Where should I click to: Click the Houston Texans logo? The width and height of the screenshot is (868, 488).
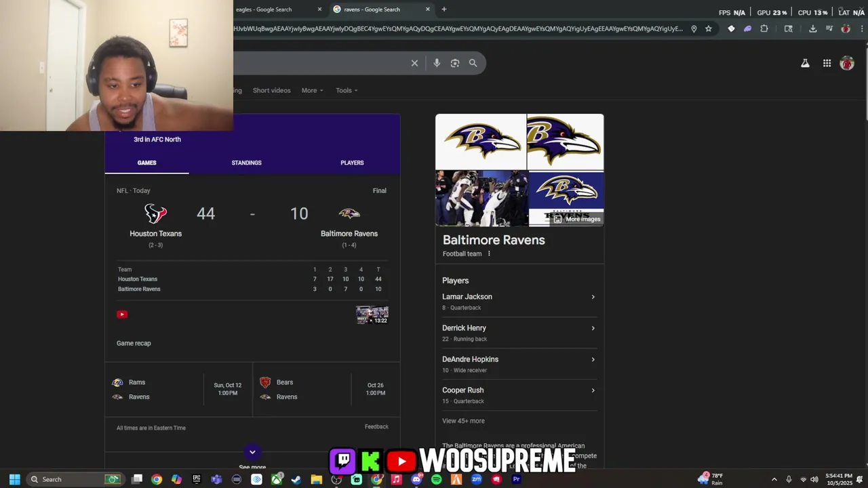pos(155,213)
